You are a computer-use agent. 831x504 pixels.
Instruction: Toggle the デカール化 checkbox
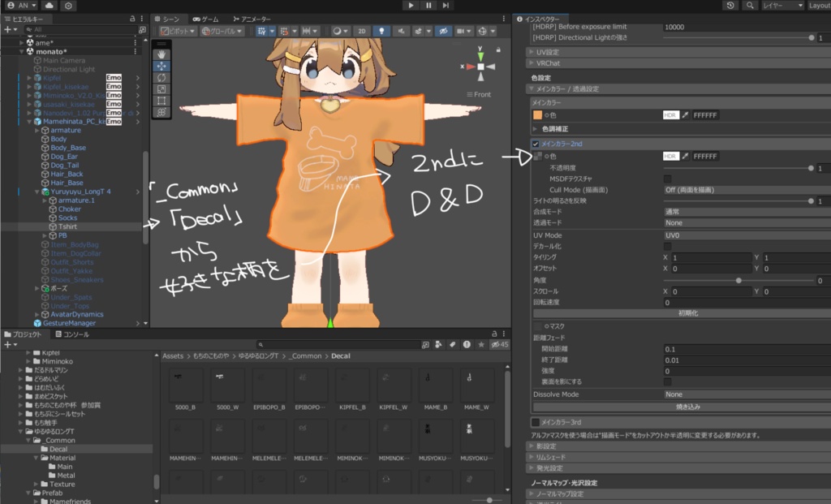click(667, 247)
